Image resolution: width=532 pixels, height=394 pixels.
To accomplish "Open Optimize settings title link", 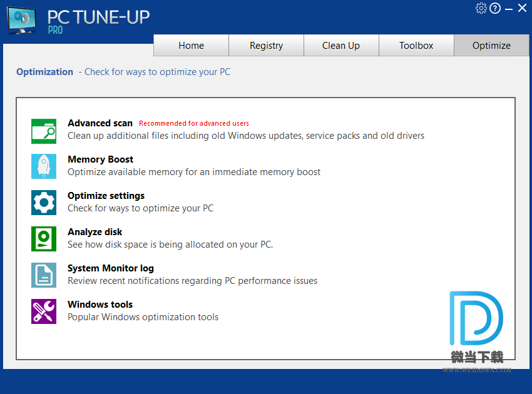I will [106, 196].
